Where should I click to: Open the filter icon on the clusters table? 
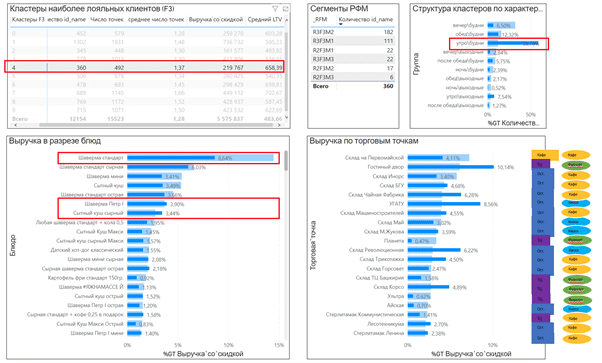pos(275,8)
